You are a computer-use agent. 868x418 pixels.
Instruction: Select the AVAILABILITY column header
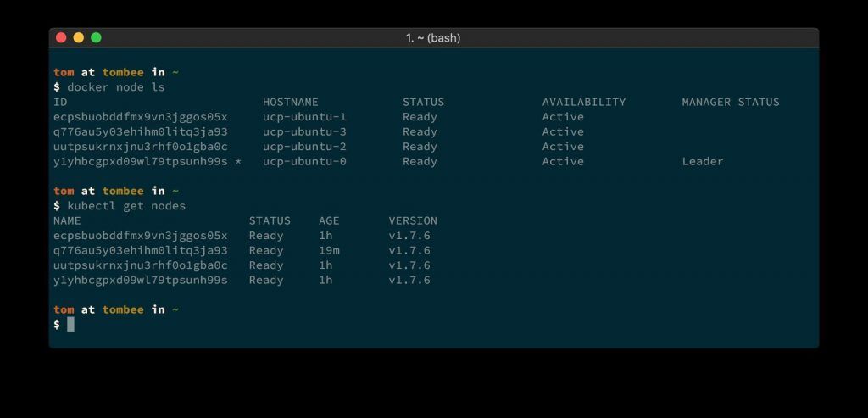pos(584,103)
